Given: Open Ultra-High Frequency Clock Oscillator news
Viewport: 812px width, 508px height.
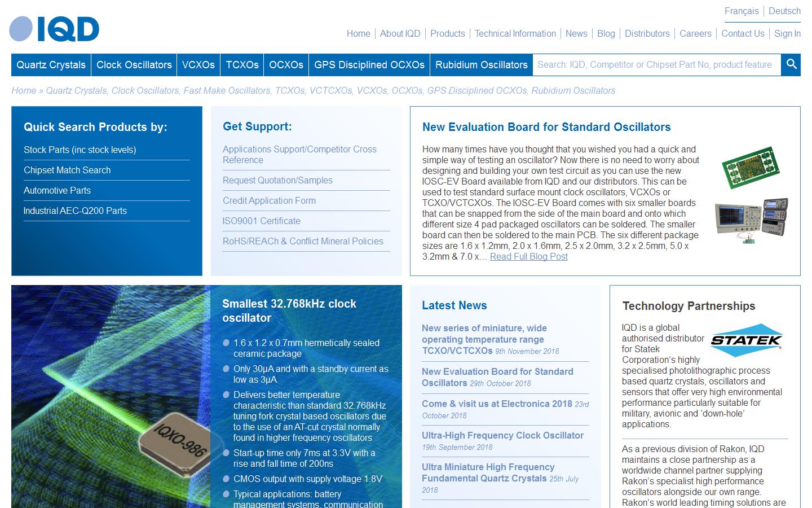Looking at the screenshot, I should pyautogui.click(x=502, y=435).
